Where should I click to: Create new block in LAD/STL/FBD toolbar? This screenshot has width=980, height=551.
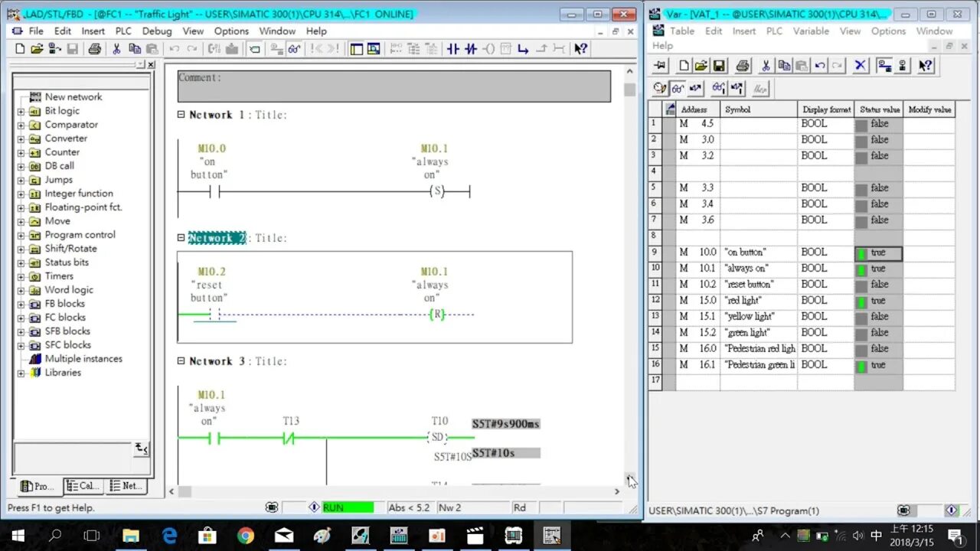click(20, 49)
